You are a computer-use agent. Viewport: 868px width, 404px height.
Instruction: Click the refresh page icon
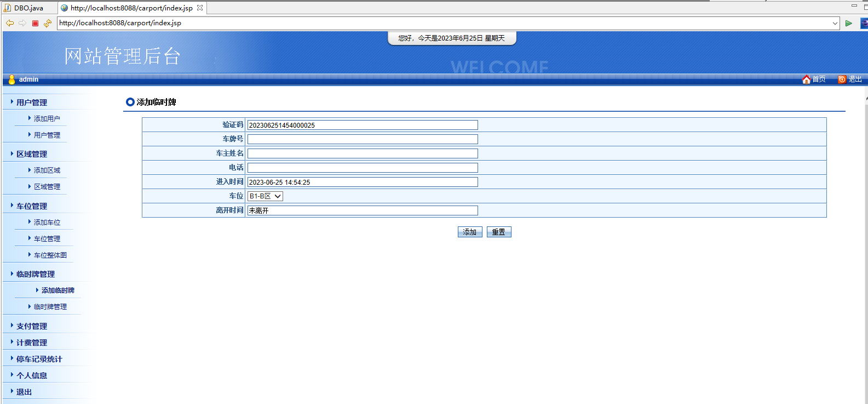pyautogui.click(x=48, y=23)
